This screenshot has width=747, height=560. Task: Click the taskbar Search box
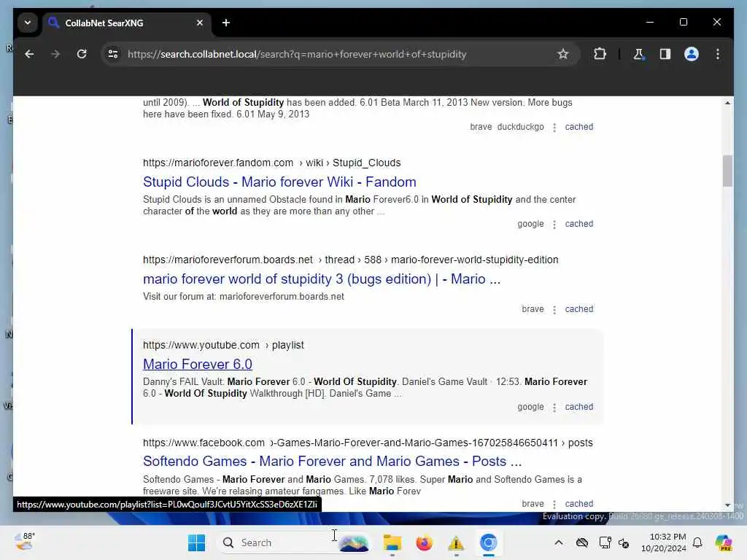tap(294, 542)
